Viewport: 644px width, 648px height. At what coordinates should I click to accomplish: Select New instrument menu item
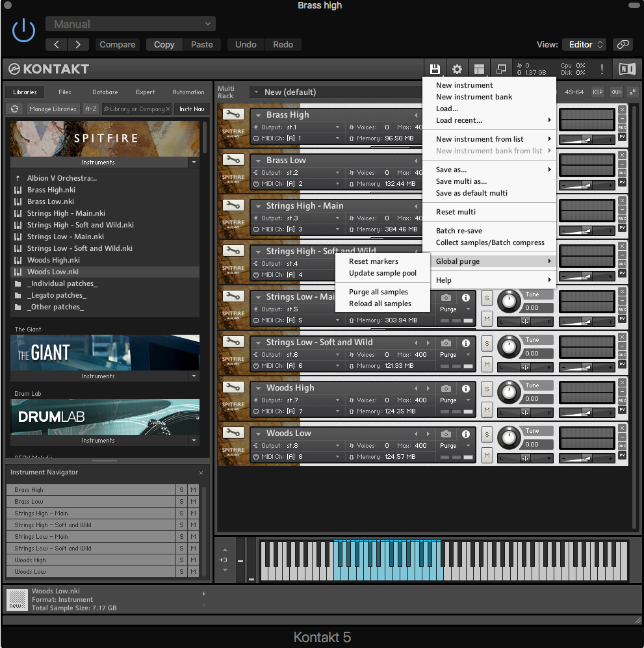(x=464, y=84)
